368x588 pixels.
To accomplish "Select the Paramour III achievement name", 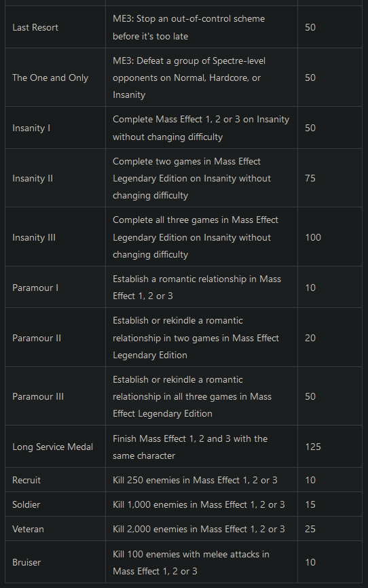I will [38, 396].
